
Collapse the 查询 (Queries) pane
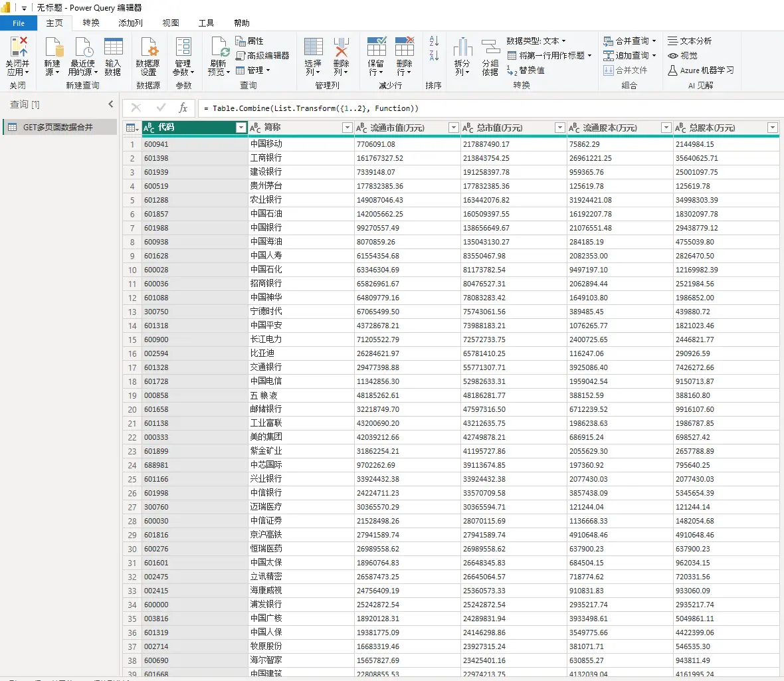point(110,104)
